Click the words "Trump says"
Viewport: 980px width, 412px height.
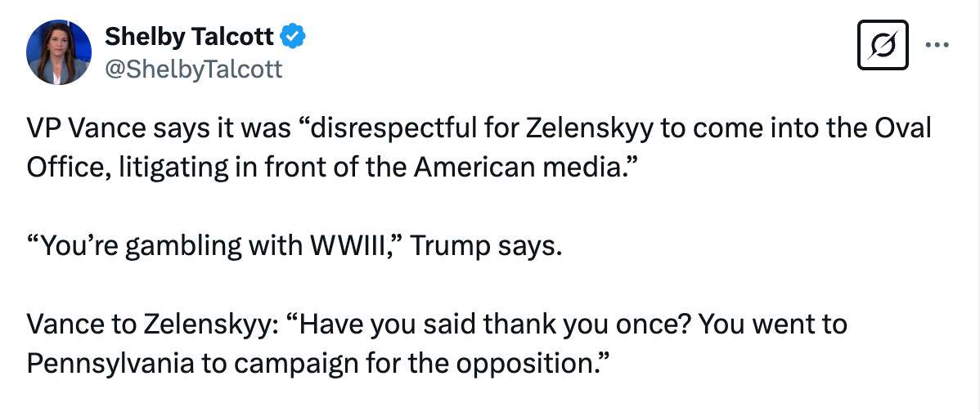pos(482,248)
